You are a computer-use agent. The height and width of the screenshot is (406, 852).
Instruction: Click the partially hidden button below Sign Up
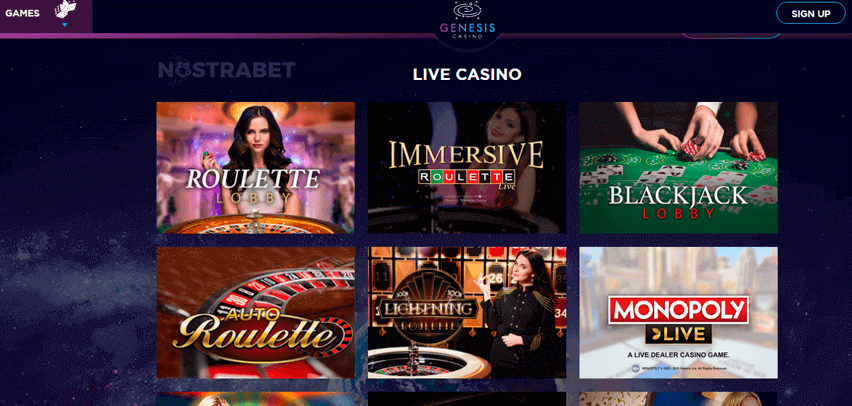pyautogui.click(x=731, y=36)
